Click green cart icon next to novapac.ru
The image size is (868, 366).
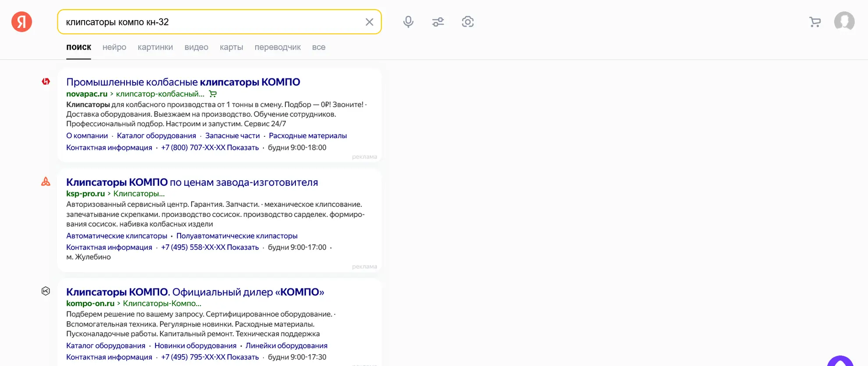213,94
